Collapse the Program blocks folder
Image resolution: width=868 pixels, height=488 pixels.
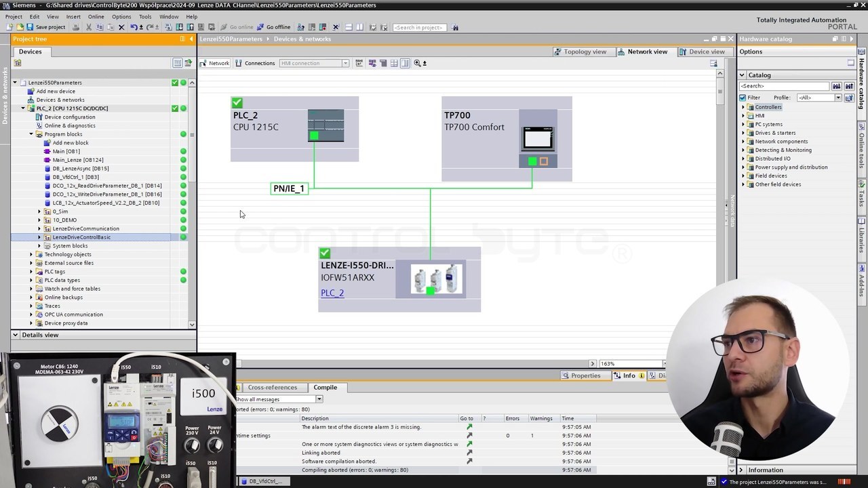tap(31, 134)
